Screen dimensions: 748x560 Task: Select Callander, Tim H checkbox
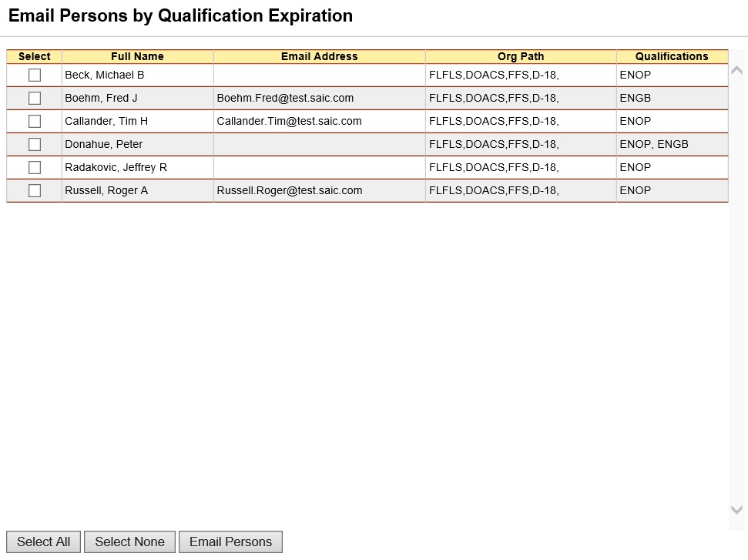35,121
